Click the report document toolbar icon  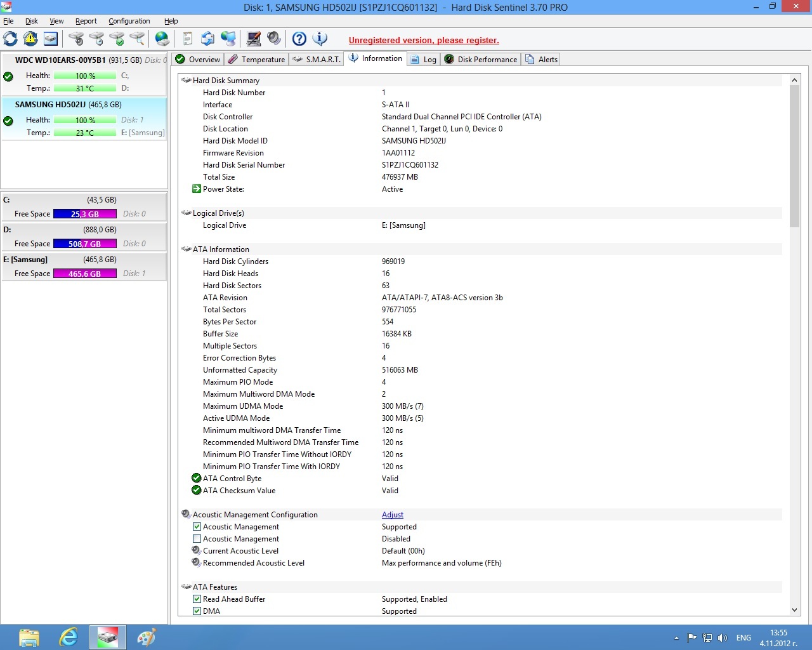[x=187, y=39]
